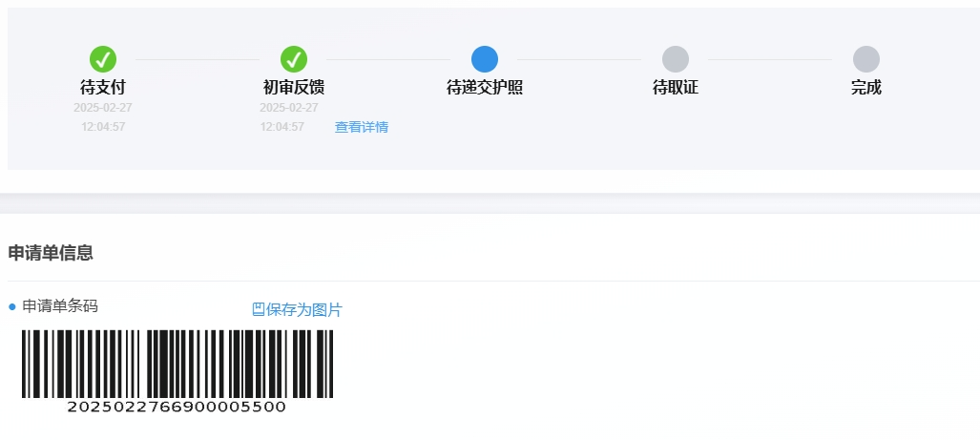
Task: Select the blue circle for 待递交护照 step
Action: pos(485,59)
